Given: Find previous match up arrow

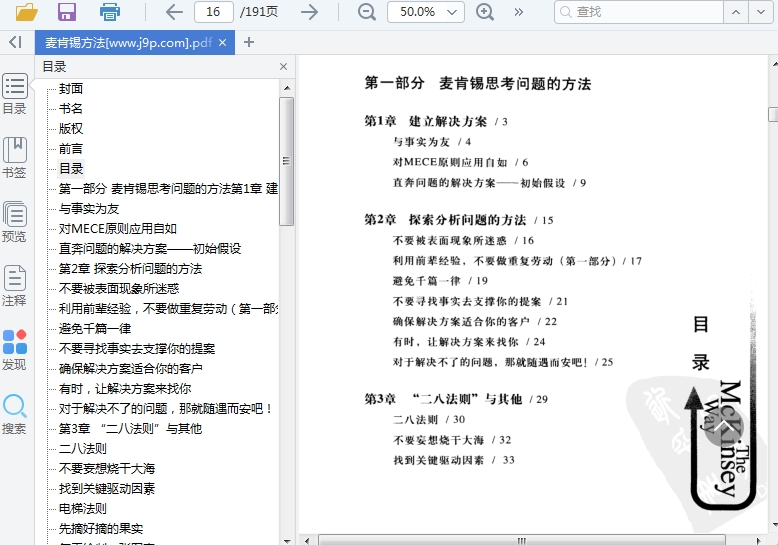Looking at the screenshot, I should 736,12.
